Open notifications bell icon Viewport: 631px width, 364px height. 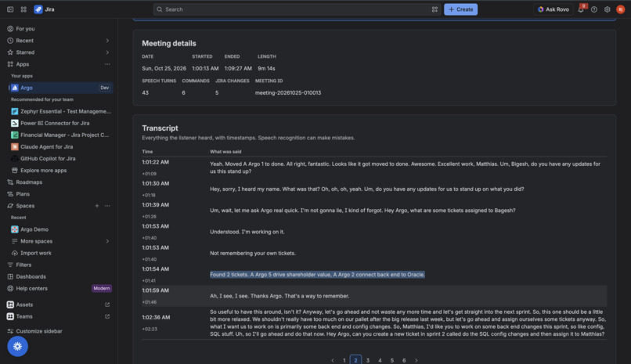(581, 9)
